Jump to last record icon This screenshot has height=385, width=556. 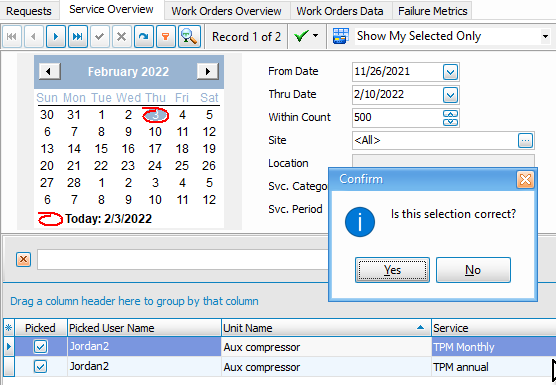click(x=78, y=36)
